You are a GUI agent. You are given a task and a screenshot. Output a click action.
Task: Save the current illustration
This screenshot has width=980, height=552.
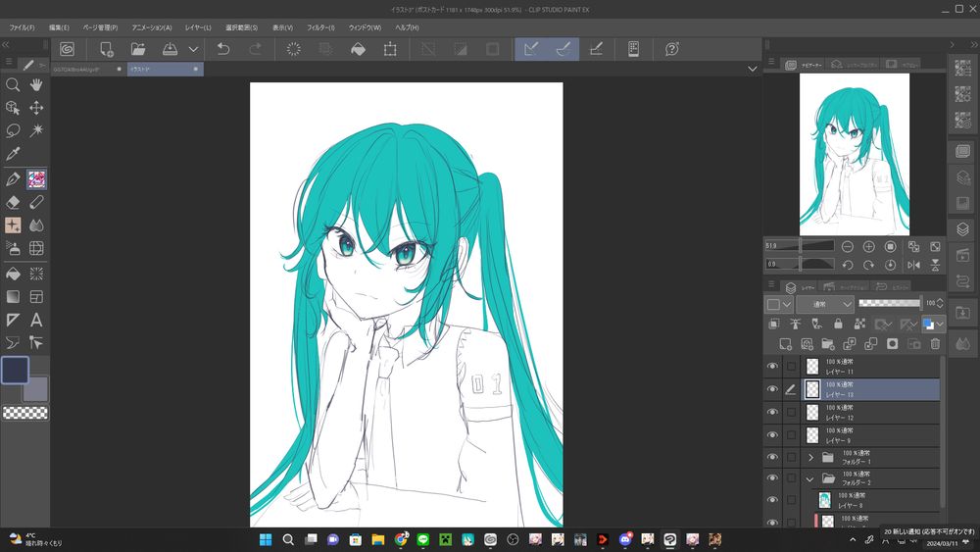coord(170,49)
